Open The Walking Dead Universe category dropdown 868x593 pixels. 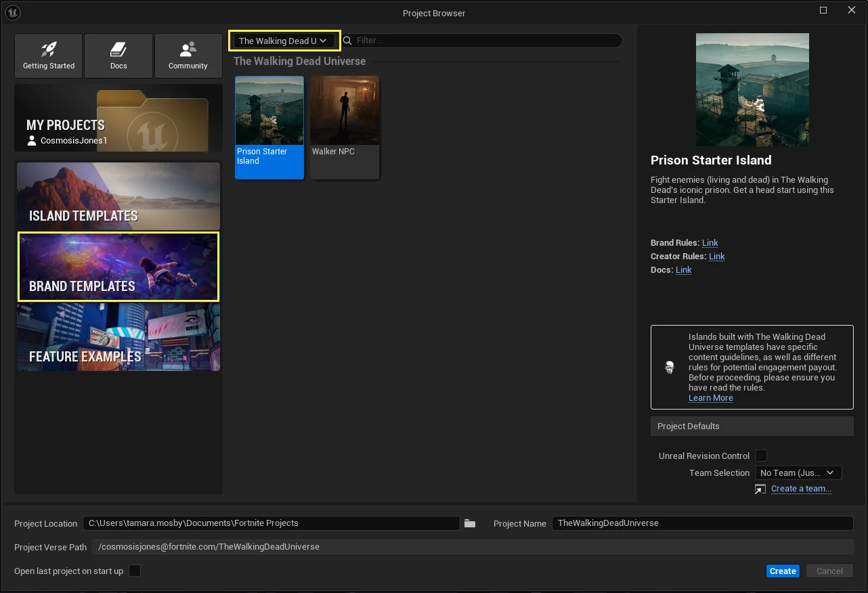284,41
